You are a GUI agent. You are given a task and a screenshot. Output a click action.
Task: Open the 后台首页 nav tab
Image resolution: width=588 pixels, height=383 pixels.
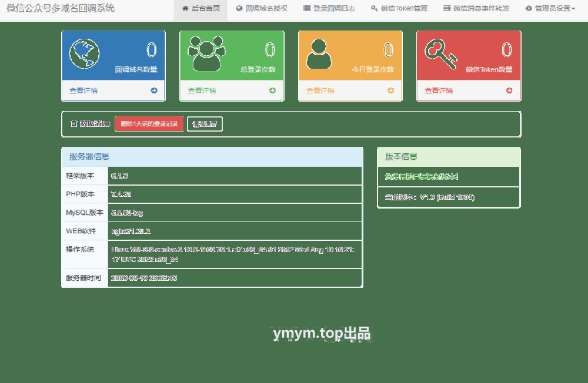coord(201,9)
